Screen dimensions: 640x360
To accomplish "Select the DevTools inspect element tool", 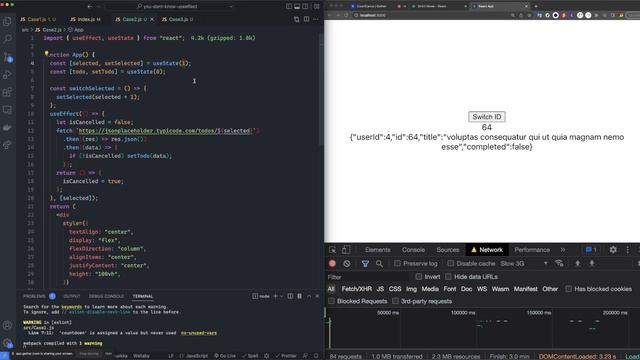I will (x=333, y=250).
